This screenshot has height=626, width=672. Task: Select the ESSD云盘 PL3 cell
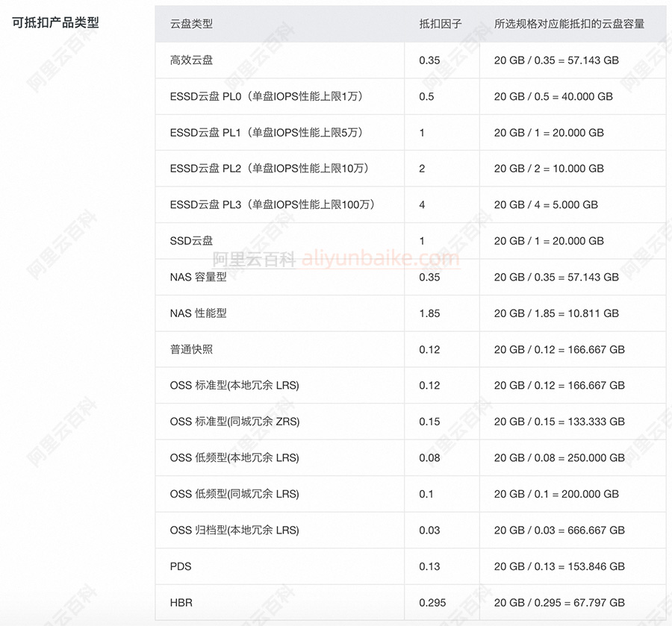click(273, 204)
